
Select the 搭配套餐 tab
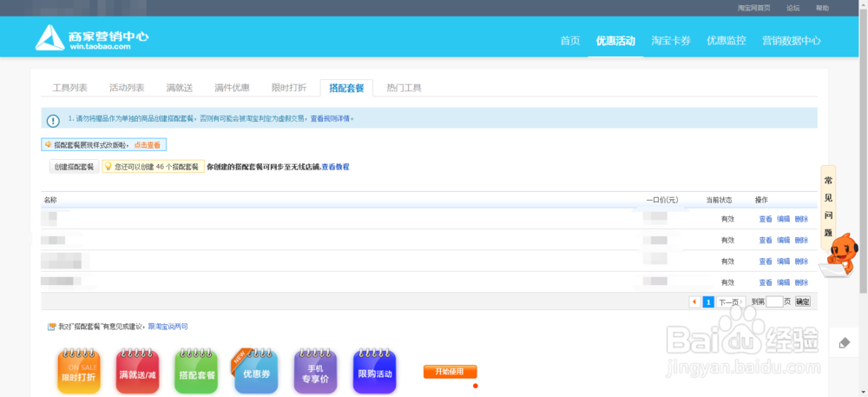click(x=346, y=88)
